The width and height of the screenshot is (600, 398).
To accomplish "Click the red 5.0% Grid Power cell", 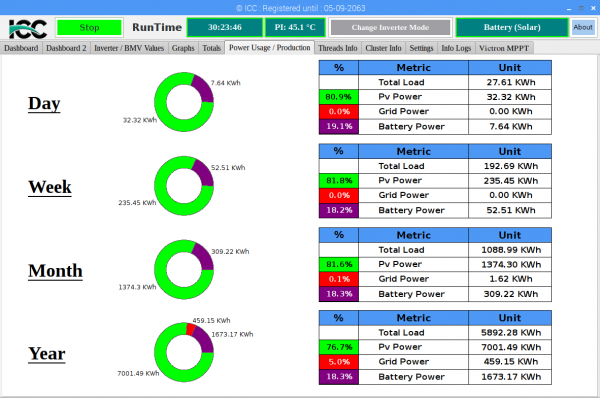I will [339, 362].
